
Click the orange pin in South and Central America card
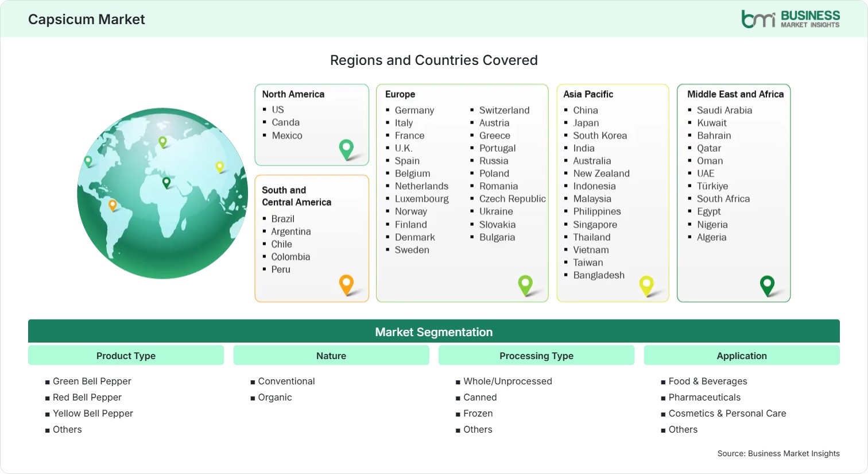(346, 285)
